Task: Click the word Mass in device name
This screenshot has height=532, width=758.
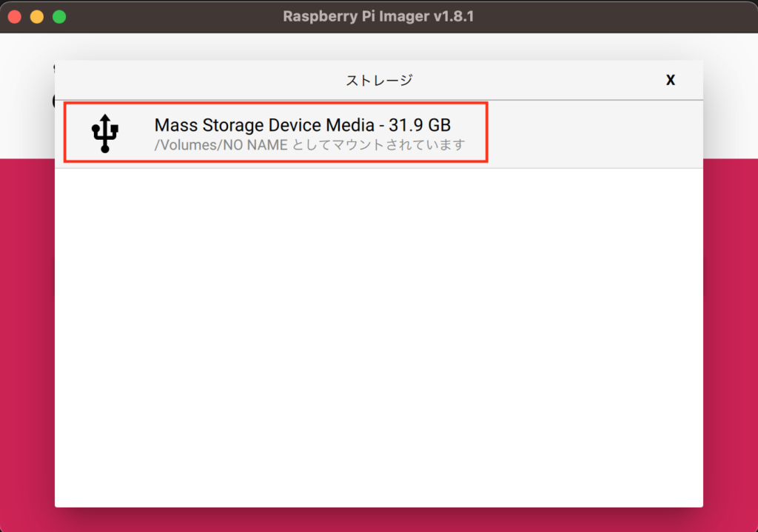Action: pyautogui.click(x=176, y=125)
